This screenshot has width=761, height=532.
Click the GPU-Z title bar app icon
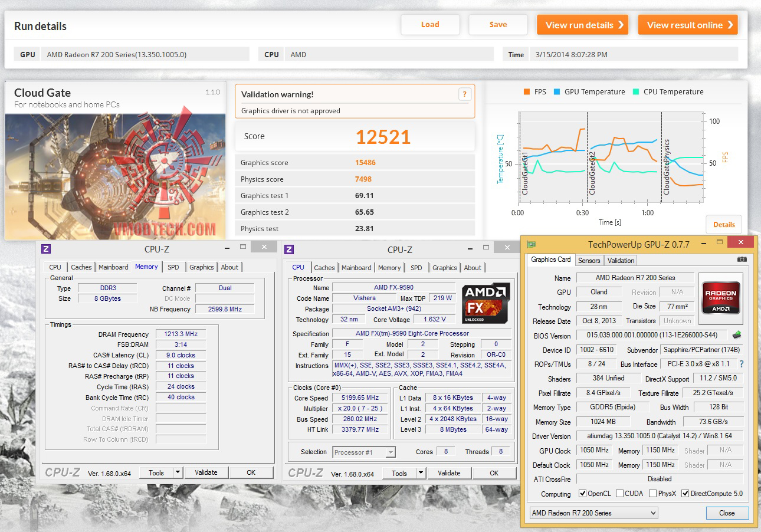coord(532,244)
